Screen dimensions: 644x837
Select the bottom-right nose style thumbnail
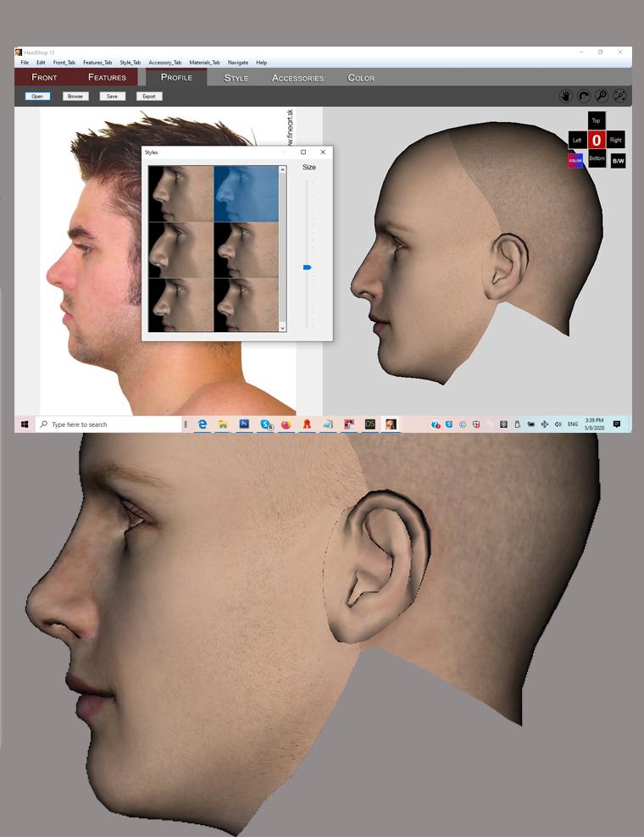(247, 305)
